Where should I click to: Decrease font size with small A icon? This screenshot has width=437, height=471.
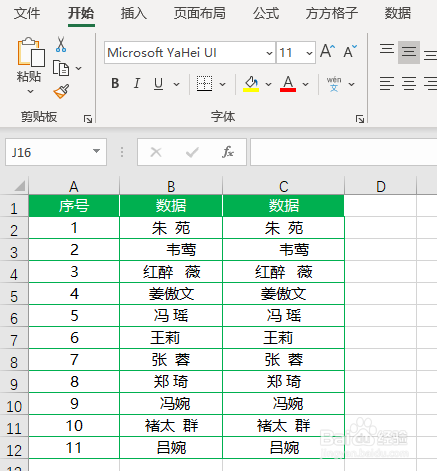point(350,52)
